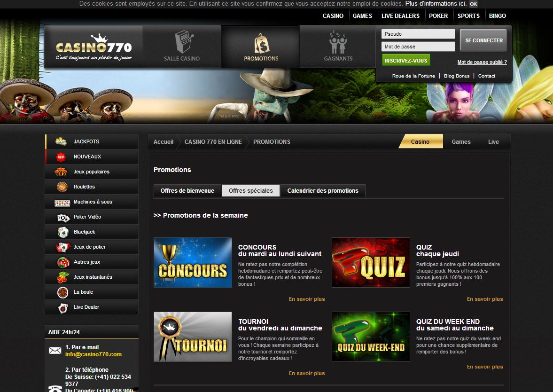Open GAMES in top navigation

(x=362, y=16)
